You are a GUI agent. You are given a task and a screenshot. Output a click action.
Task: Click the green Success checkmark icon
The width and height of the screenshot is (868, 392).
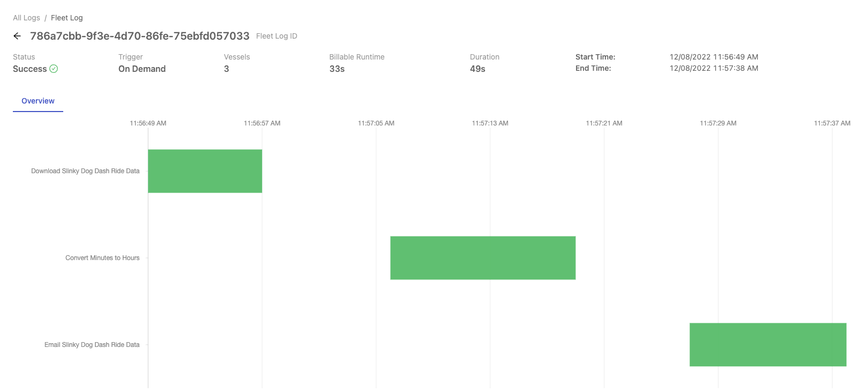click(54, 69)
